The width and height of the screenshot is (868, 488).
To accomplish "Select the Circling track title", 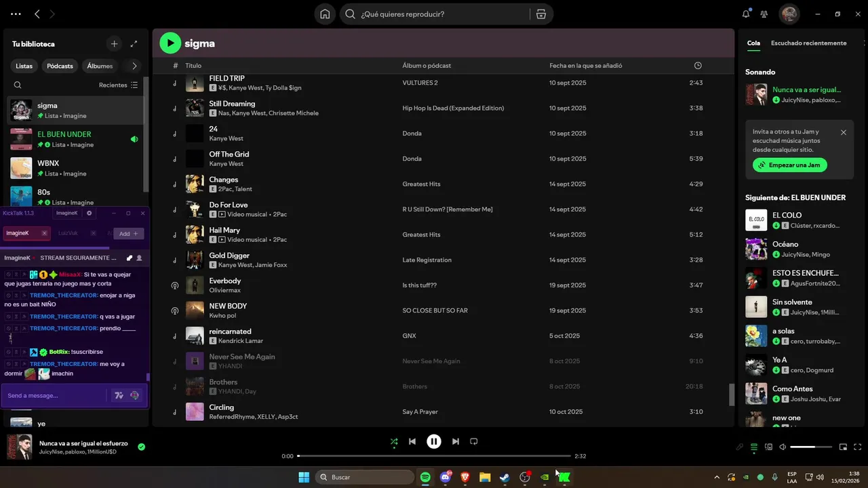I will point(222,407).
